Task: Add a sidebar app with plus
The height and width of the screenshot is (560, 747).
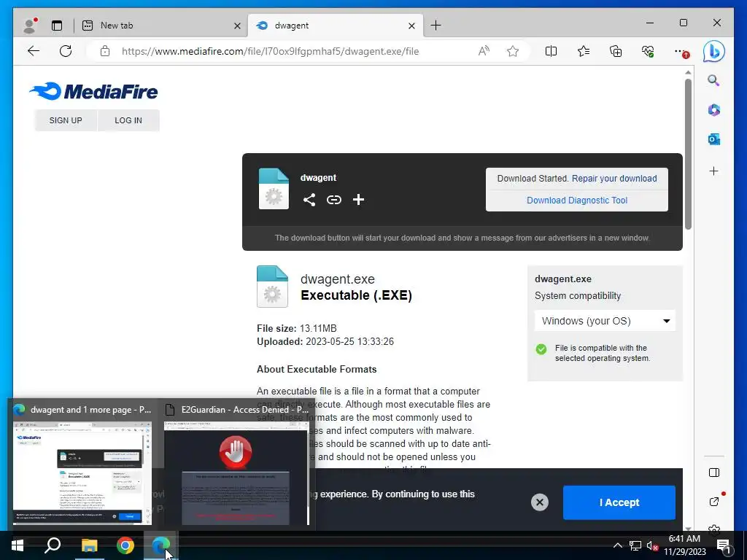Action: (713, 171)
